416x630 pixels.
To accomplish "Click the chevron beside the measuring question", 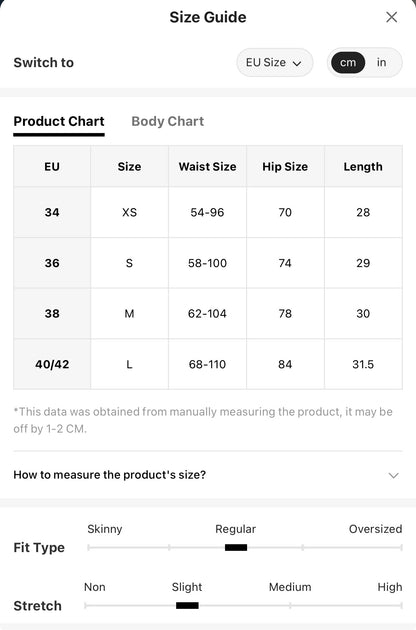I will (393, 475).
